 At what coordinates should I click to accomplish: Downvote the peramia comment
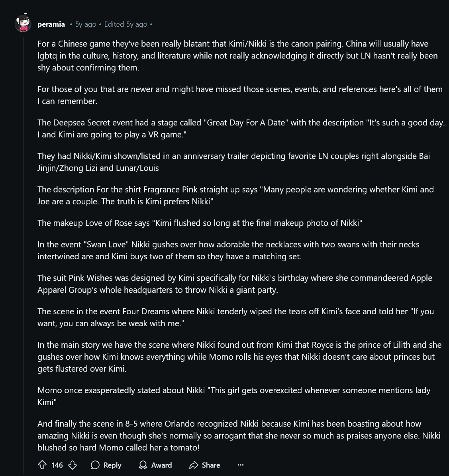pos(72,465)
